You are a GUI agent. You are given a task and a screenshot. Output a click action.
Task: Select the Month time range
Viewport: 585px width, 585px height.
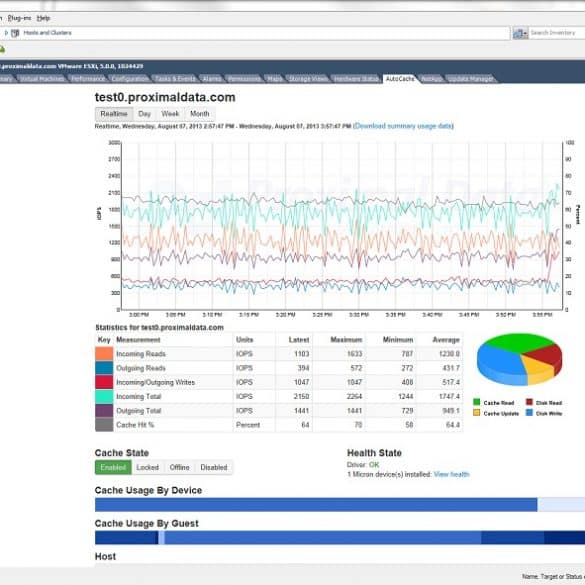pos(200,114)
